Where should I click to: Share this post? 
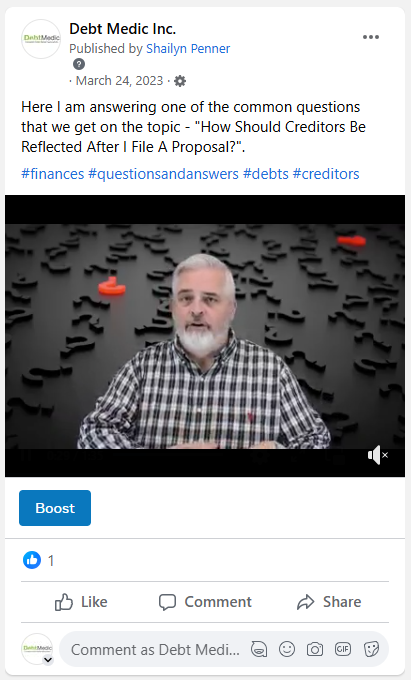pyautogui.click(x=329, y=602)
